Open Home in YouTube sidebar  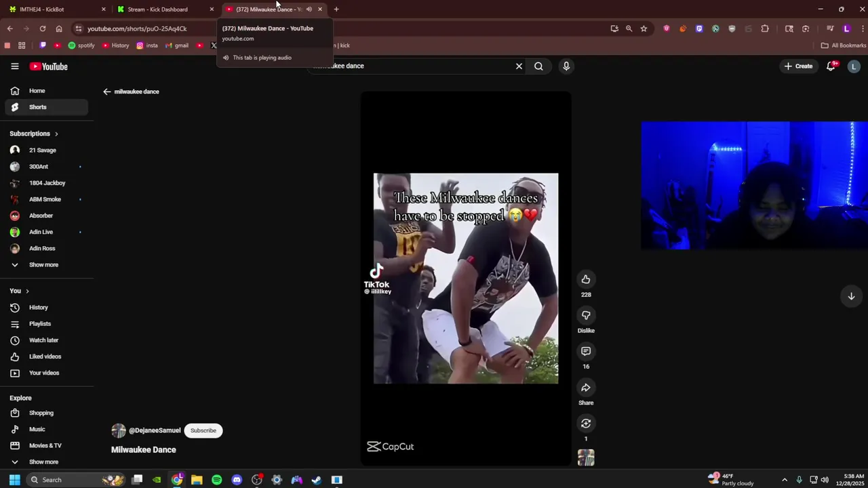[x=46, y=91]
